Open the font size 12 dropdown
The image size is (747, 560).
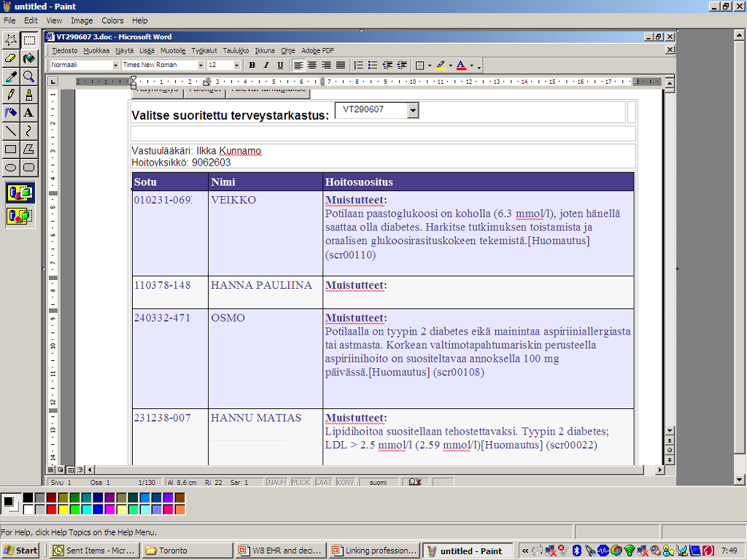click(237, 65)
